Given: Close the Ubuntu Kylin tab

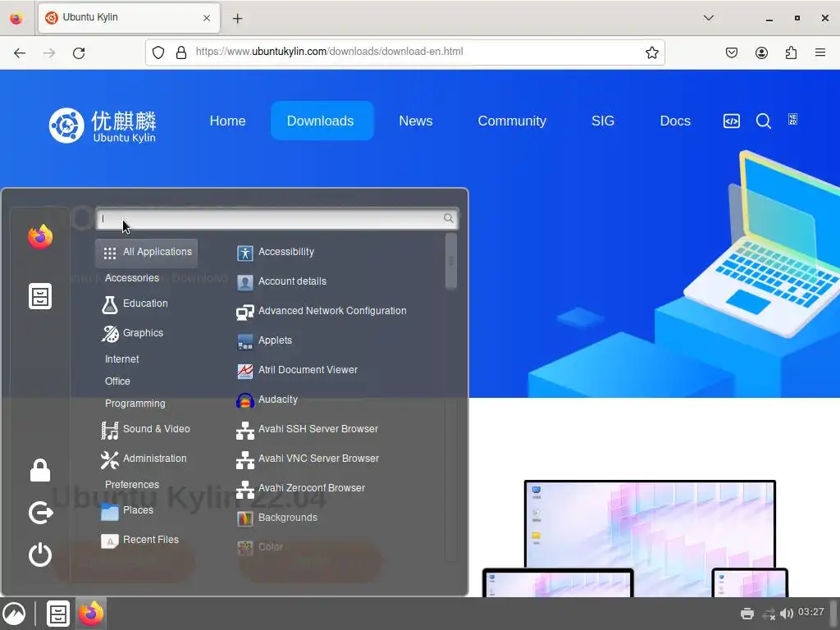Looking at the screenshot, I should tap(207, 18).
